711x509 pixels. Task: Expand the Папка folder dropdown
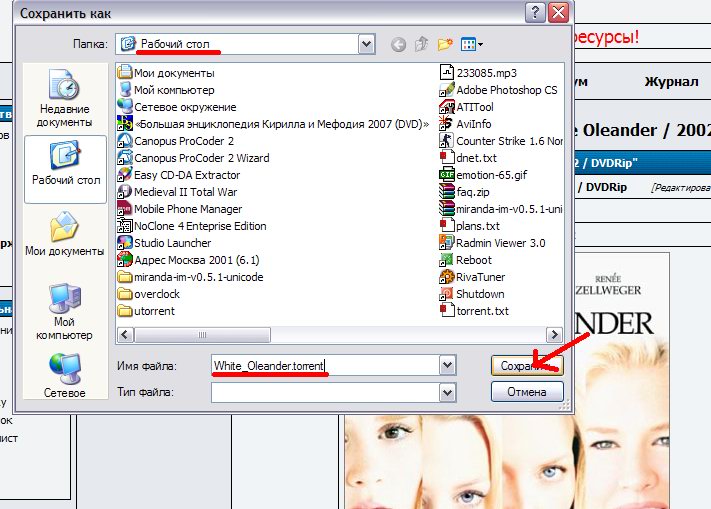366,44
